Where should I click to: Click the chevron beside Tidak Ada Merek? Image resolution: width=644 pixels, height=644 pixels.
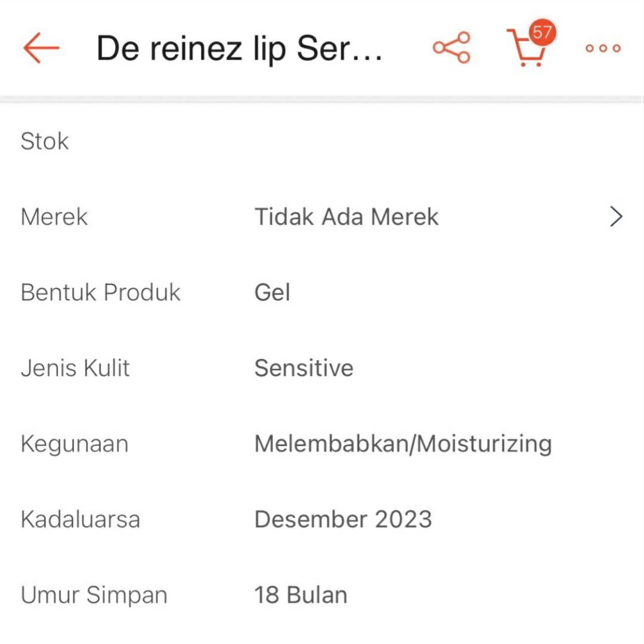click(x=615, y=216)
